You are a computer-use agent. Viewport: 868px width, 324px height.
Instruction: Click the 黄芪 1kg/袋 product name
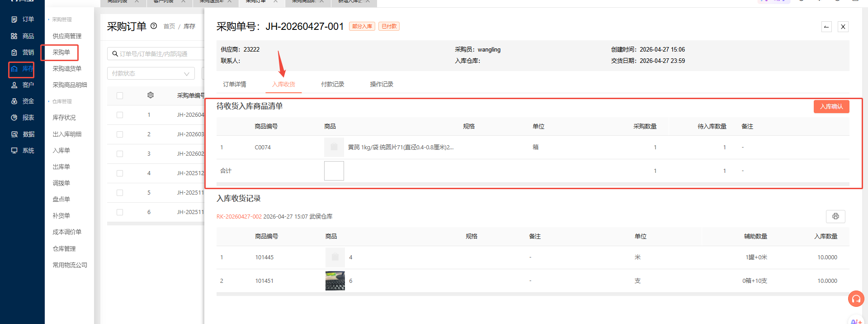(x=401, y=148)
